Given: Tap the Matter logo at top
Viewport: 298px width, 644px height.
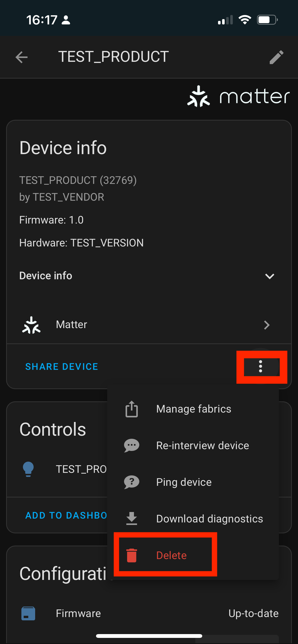Looking at the screenshot, I should [x=238, y=97].
